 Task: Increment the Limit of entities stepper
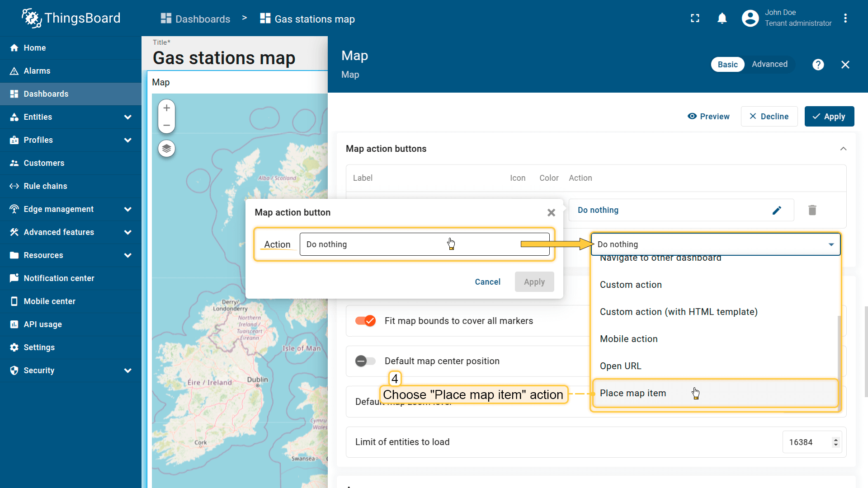point(835,439)
